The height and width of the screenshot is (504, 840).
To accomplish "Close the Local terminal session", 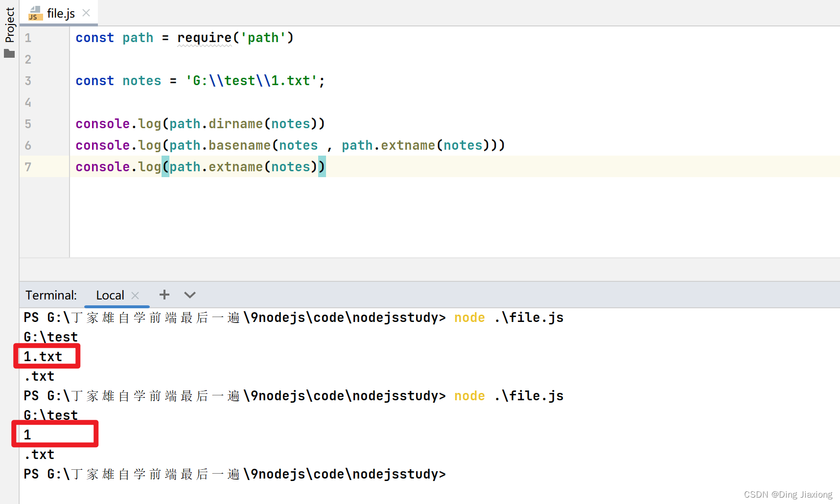I will pos(135,296).
